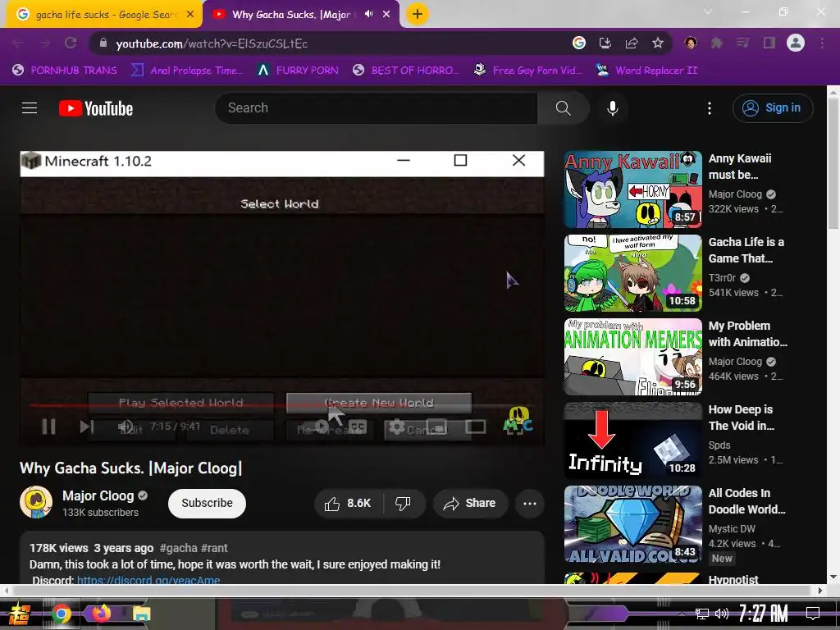840x630 pixels.
Task: Open media controls toolbar icon
Action: coord(742,43)
